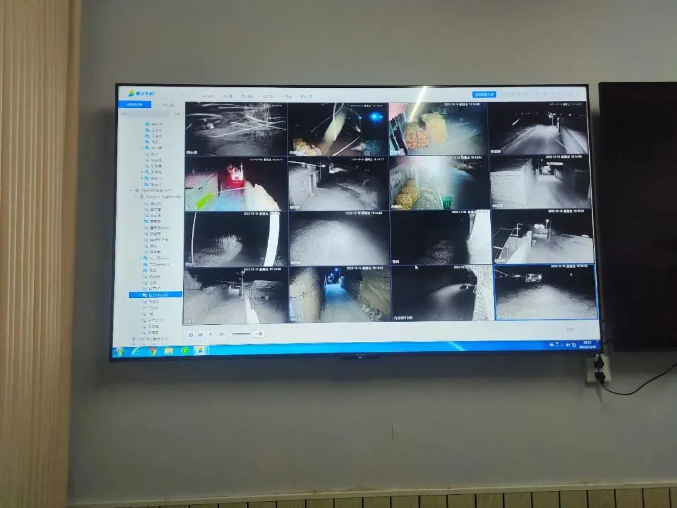The width and height of the screenshot is (677, 508).
Task: Open File Explorer from the taskbar
Action: [x=169, y=351]
